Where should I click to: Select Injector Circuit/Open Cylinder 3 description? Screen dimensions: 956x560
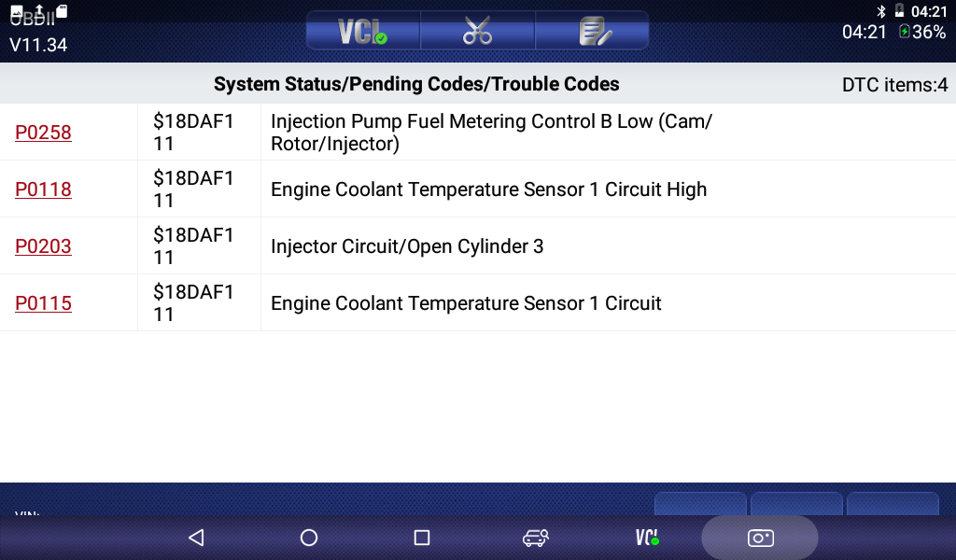click(407, 246)
